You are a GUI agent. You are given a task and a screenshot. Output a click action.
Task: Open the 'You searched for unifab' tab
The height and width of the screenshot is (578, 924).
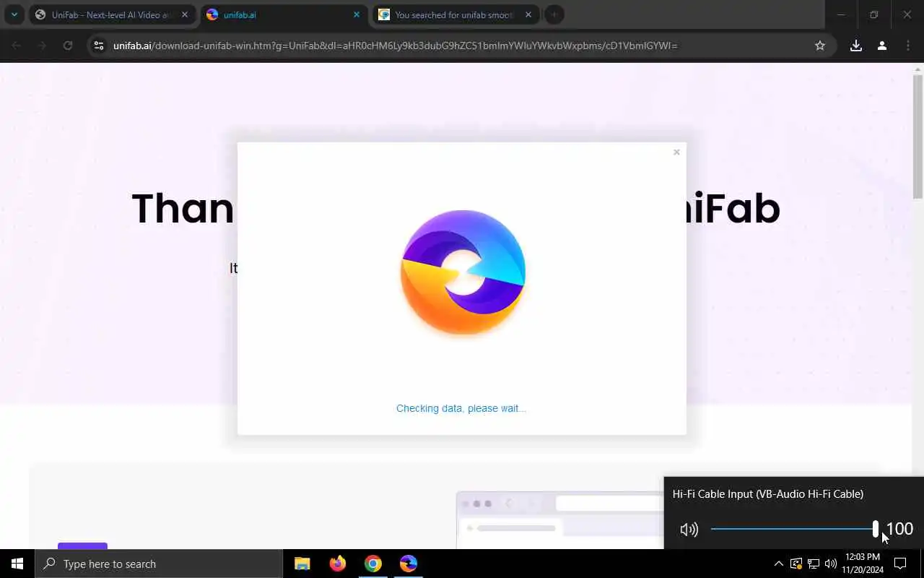455,14
